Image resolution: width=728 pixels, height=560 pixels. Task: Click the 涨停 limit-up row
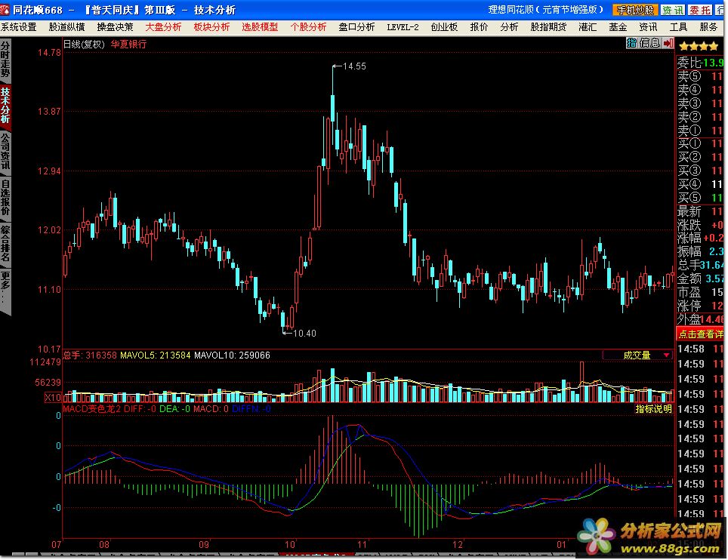coord(700,306)
